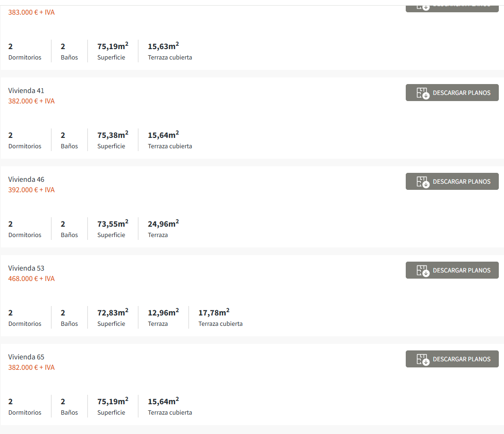Click the 17,78m² Terraza cubierta value
The image size is (504, 434).
click(x=214, y=313)
